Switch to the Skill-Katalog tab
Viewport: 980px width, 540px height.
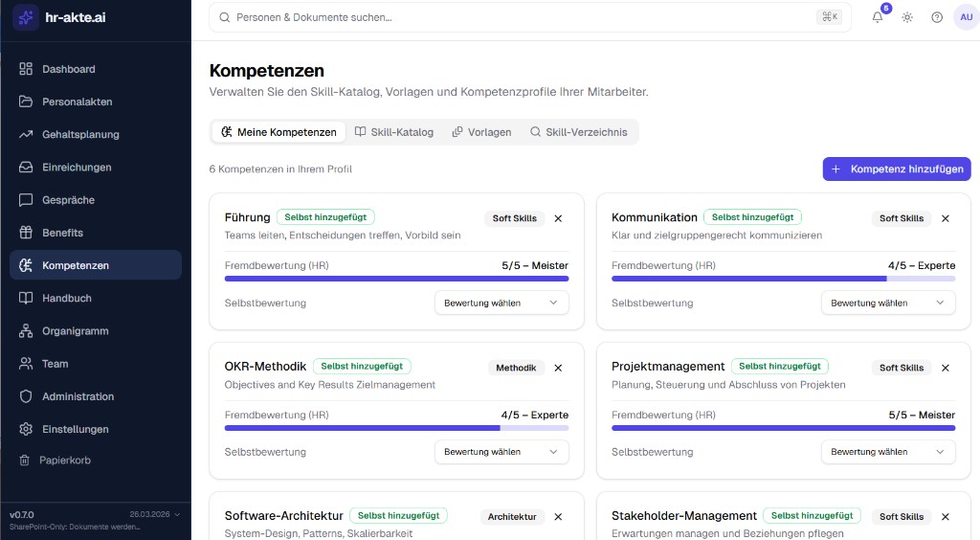393,132
